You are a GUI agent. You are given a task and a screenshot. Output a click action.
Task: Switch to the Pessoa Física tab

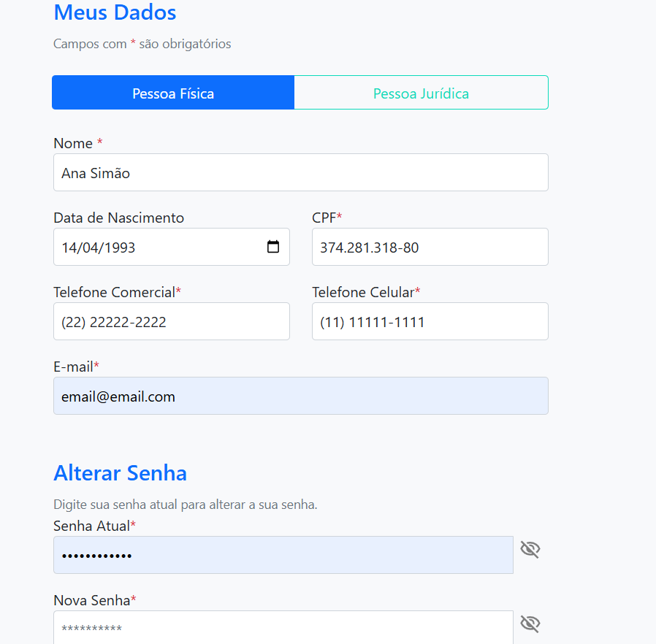point(173,93)
